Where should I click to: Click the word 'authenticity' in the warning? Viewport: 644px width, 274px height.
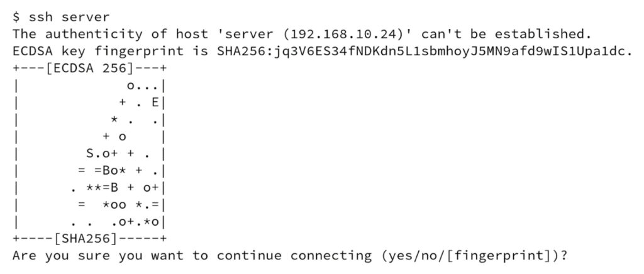point(94,34)
